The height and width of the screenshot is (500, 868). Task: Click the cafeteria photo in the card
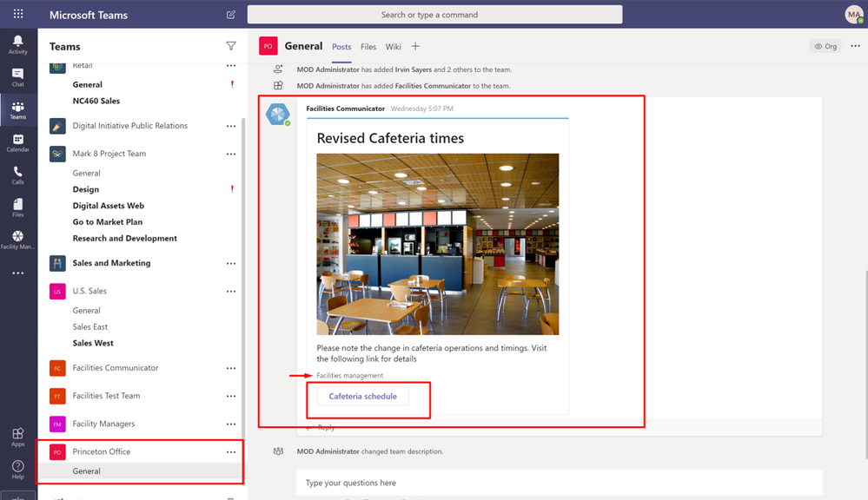437,244
